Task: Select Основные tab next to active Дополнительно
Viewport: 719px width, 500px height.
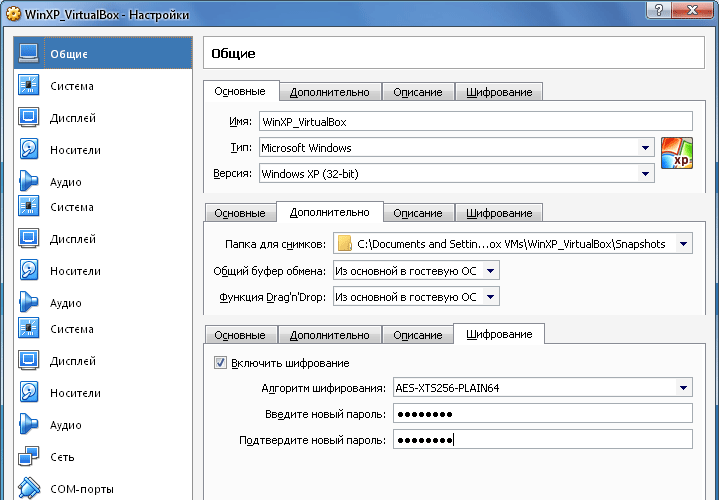Action: [240, 213]
